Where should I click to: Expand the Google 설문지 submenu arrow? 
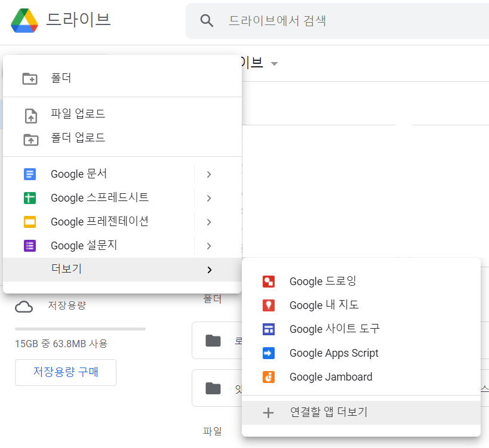tap(209, 246)
